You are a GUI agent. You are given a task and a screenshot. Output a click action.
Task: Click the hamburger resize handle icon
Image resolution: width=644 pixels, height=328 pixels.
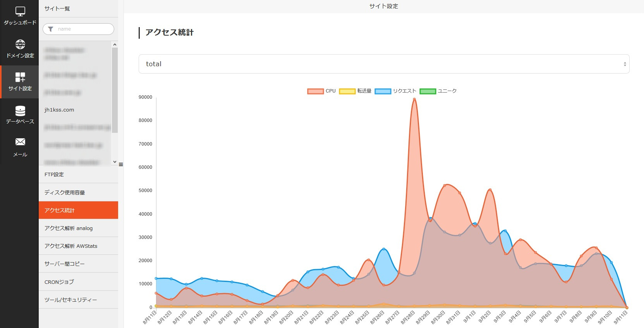[x=121, y=165]
